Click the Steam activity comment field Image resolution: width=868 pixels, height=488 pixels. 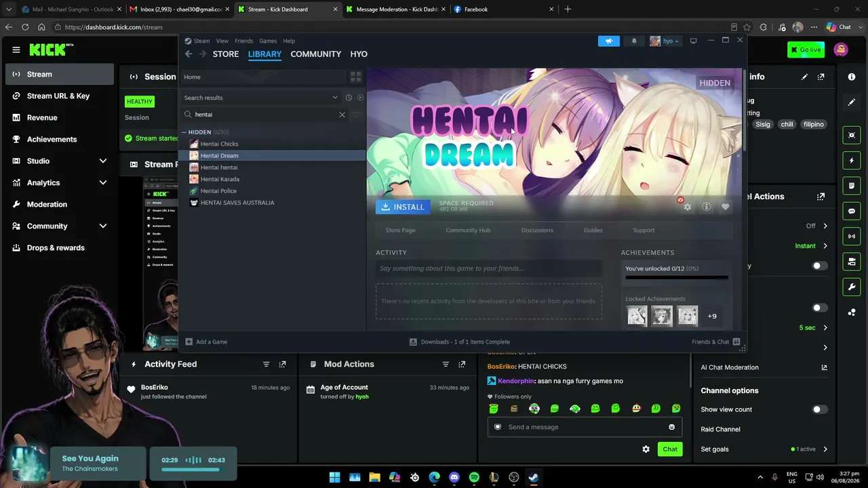pos(488,268)
